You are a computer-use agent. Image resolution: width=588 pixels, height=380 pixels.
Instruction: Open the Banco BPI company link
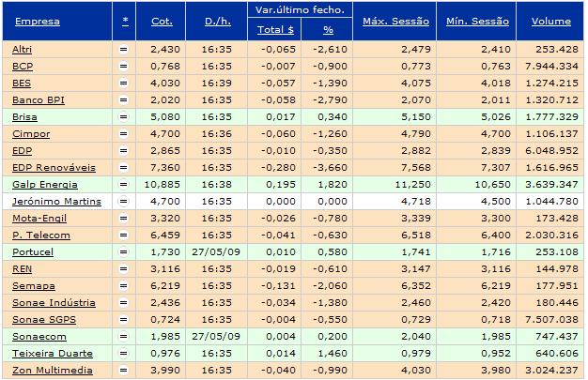click(39, 100)
